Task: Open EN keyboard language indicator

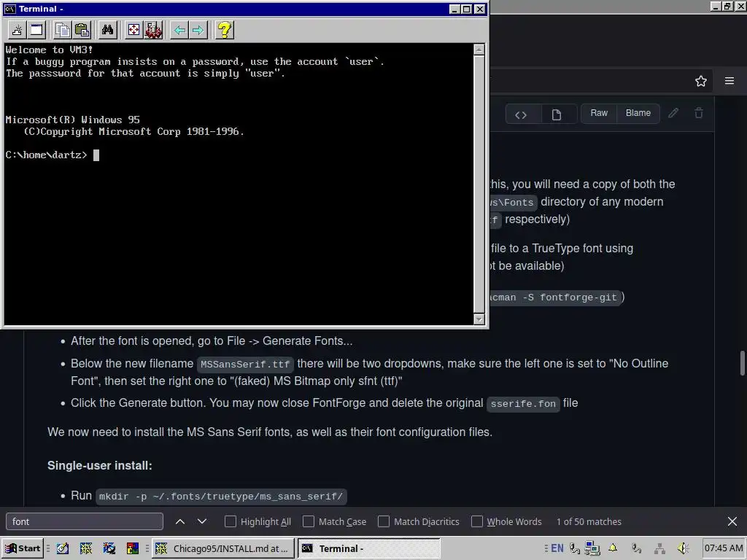Action: (557, 548)
